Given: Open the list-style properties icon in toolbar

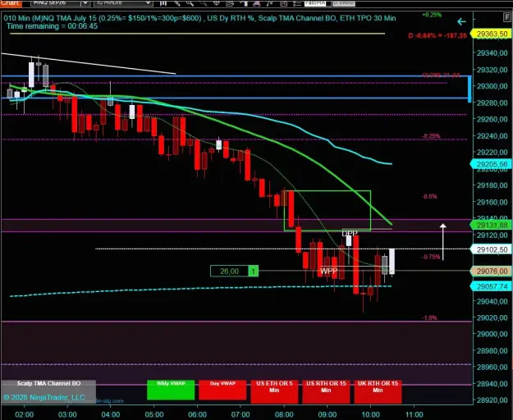Looking at the screenshot, I should pos(297,3).
